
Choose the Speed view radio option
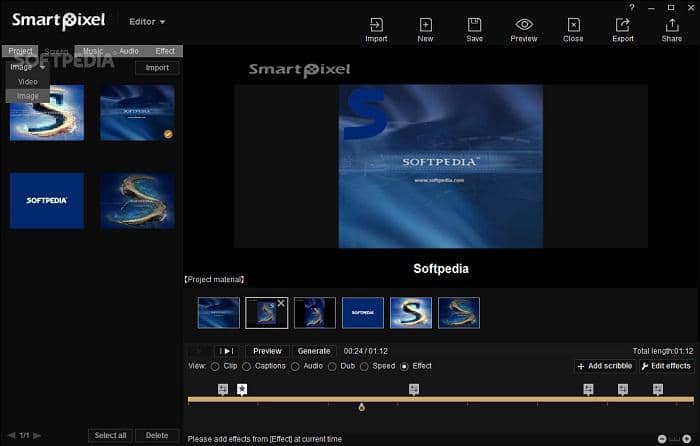pyautogui.click(x=364, y=367)
